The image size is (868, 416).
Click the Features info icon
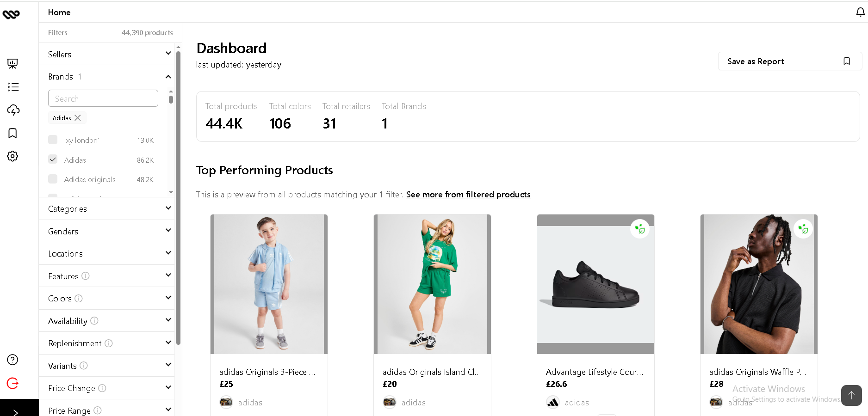point(86,276)
